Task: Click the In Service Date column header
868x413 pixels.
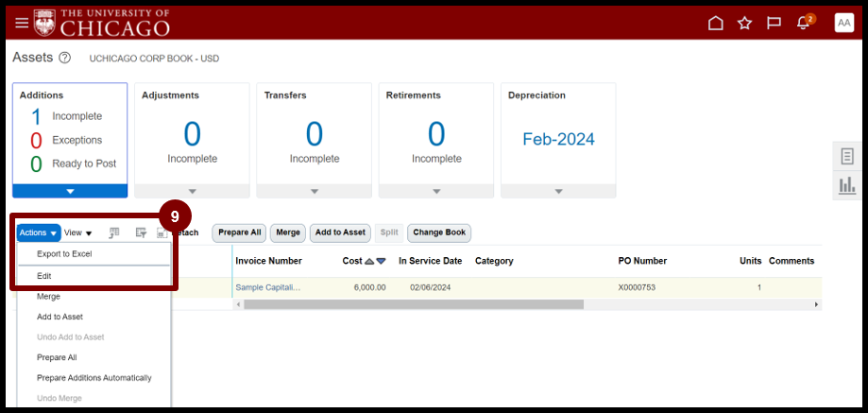Action: [x=430, y=261]
